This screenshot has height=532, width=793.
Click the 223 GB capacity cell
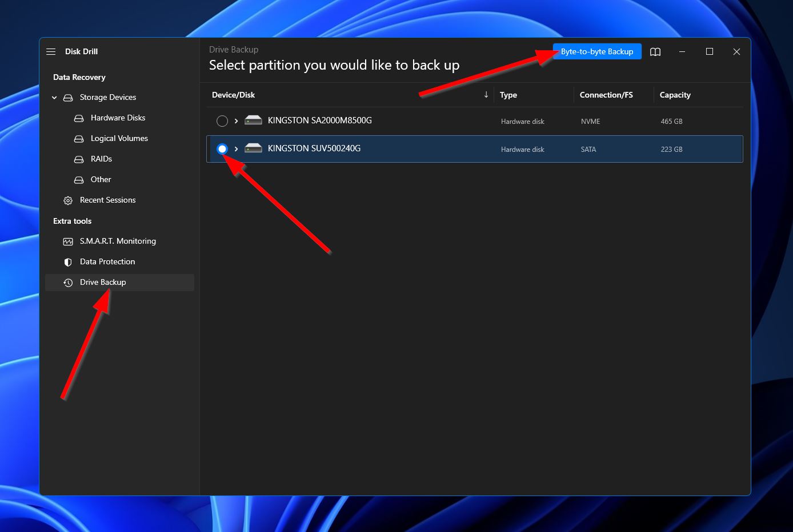click(x=672, y=150)
